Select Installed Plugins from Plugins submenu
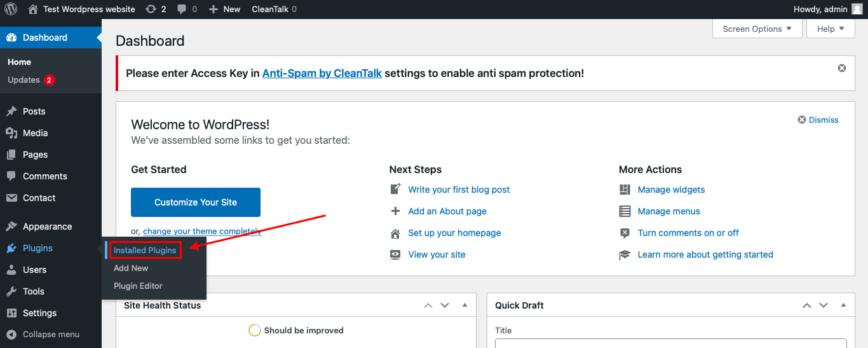Image resolution: width=868 pixels, height=348 pixels. (x=145, y=251)
